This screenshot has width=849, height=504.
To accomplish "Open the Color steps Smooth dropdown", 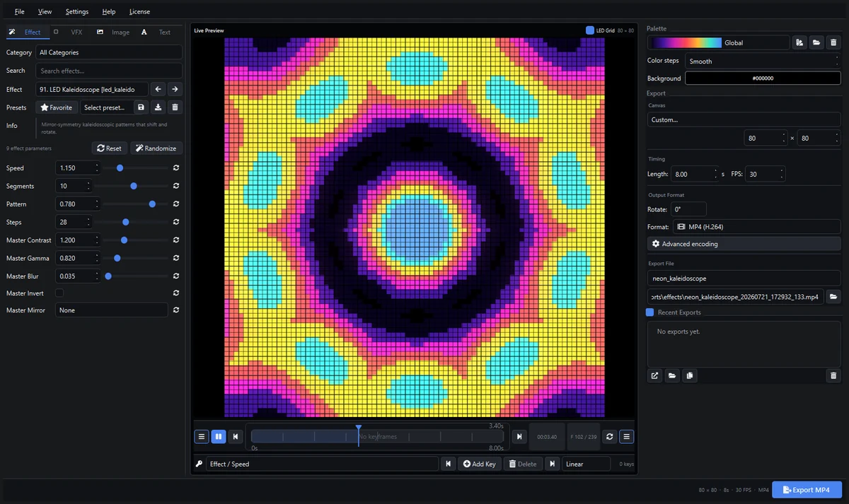I will point(763,61).
